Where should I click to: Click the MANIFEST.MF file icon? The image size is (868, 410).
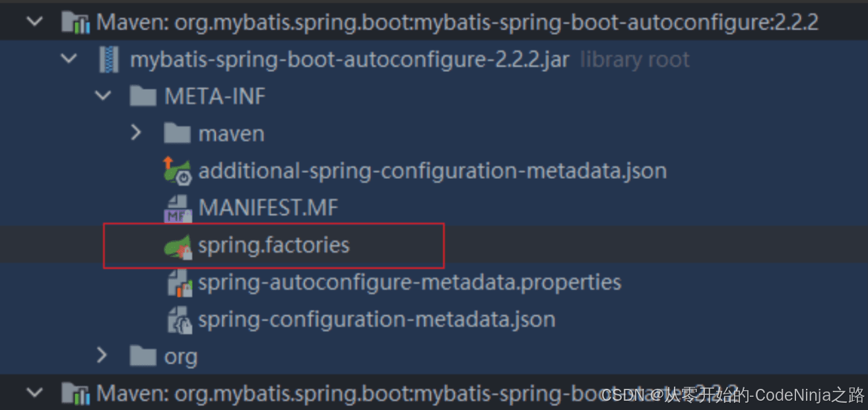point(178,209)
